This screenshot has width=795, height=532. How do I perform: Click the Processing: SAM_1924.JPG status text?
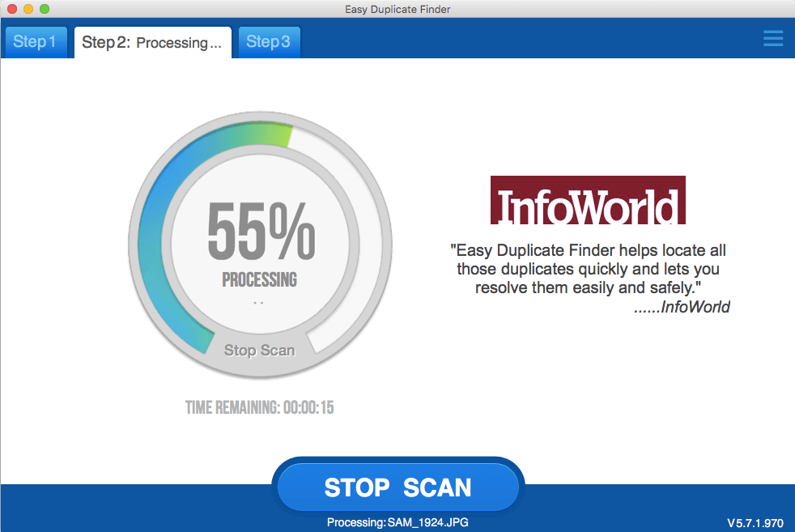click(x=397, y=521)
